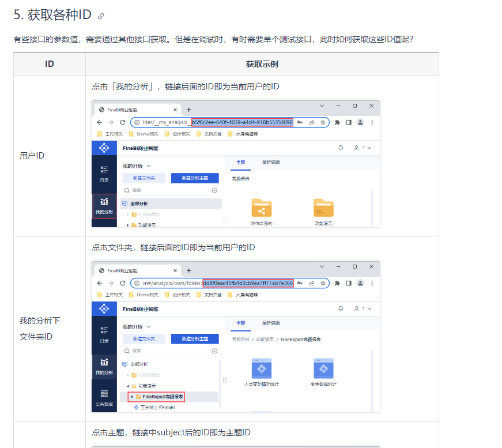This screenshot has height=448, width=502.
Task: Expand the FineReport高级报表 folder arrow
Action: click(x=132, y=397)
